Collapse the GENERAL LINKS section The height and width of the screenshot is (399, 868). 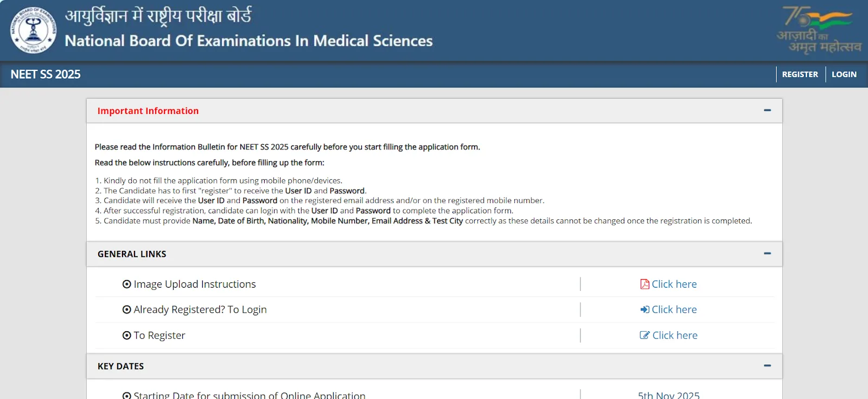(768, 253)
